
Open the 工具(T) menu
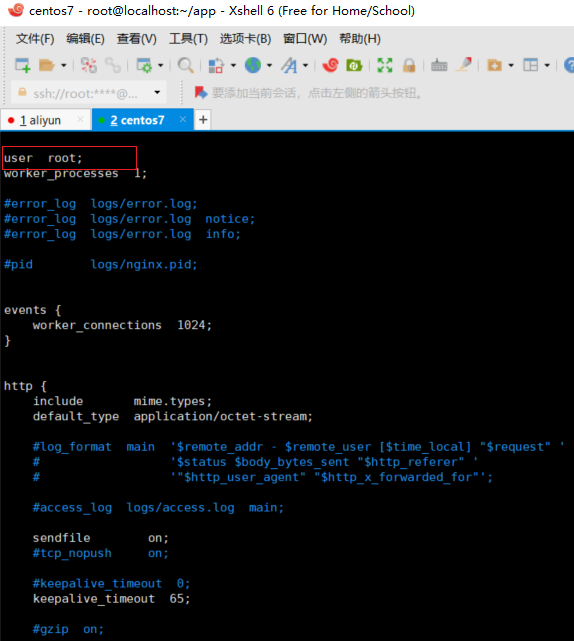click(188, 39)
